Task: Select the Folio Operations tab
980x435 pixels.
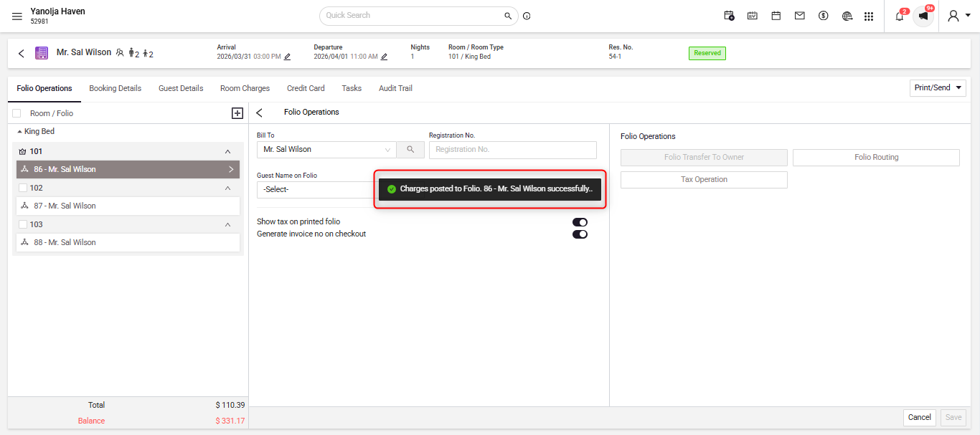Action: 44,88
